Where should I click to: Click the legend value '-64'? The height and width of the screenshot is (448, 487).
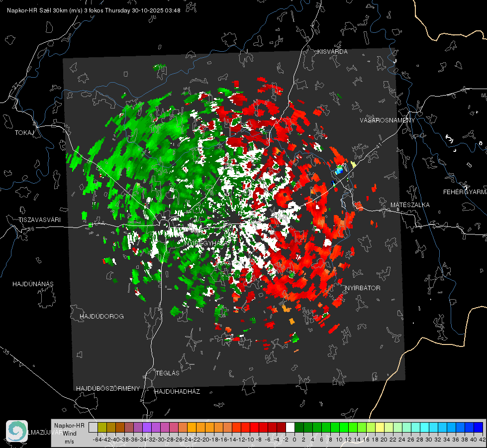pyautogui.click(x=97, y=440)
